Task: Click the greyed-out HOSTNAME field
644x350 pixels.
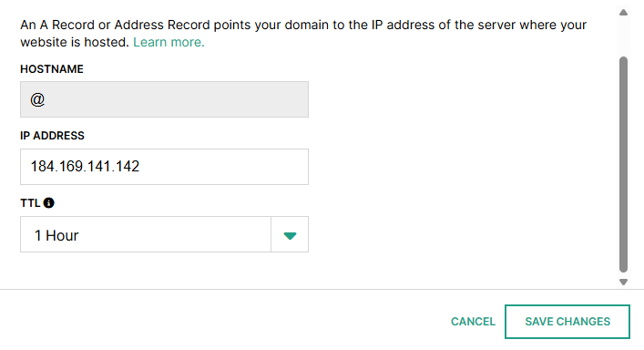Action: [164, 99]
